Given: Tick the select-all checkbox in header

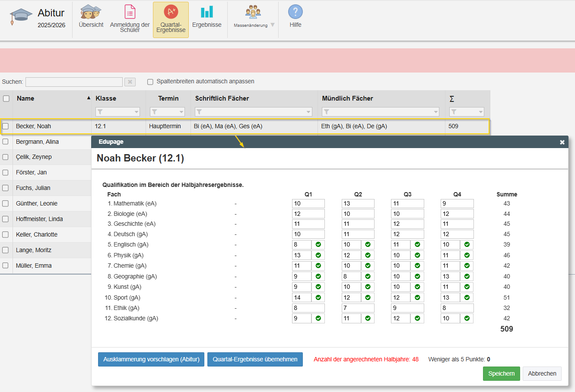Looking at the screenshot, I should [6, 98].
